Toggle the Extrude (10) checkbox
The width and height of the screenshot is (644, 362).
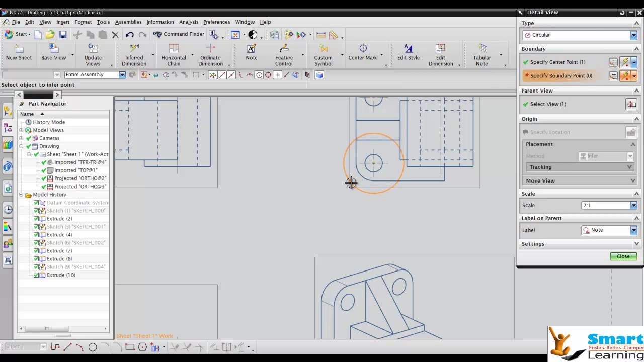pos(36,275)
